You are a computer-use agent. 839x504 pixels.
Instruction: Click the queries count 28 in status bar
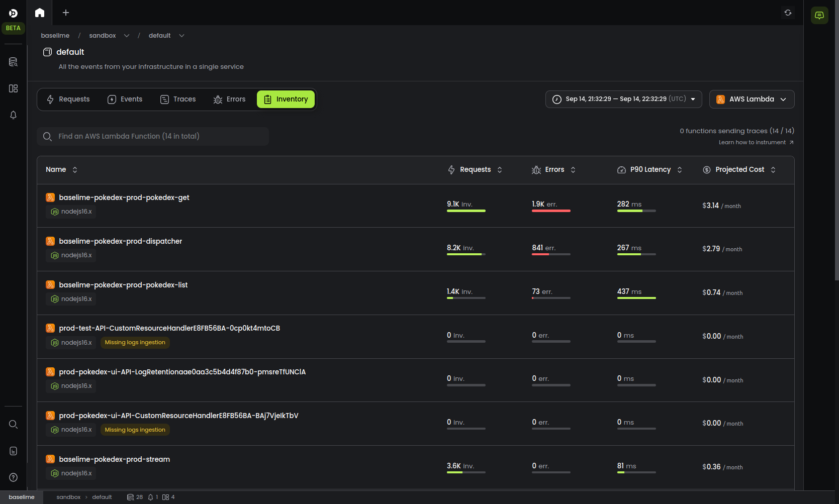pos(135,497)
